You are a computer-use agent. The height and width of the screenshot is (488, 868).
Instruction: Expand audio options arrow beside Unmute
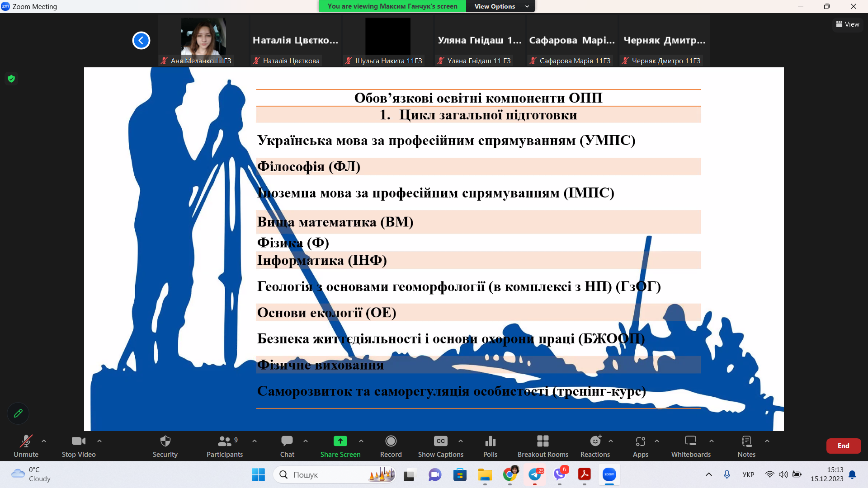pos(44,441)
